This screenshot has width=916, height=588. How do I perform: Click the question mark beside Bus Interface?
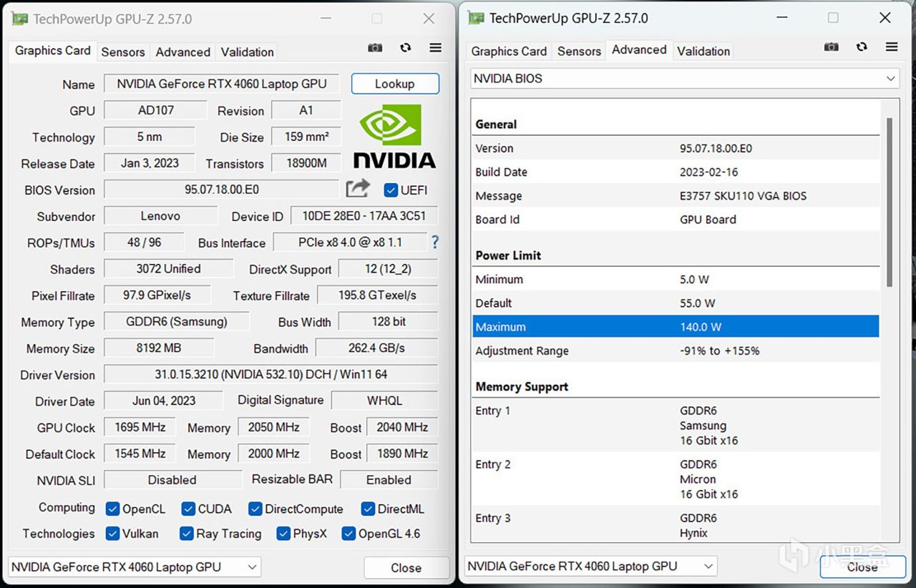pyautogui.click(x=434, y=242)
